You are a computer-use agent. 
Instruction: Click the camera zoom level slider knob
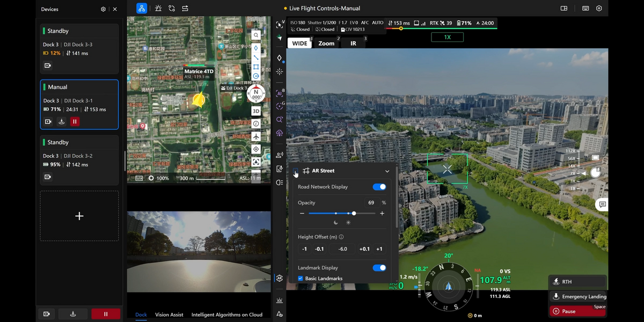point(595,172)
